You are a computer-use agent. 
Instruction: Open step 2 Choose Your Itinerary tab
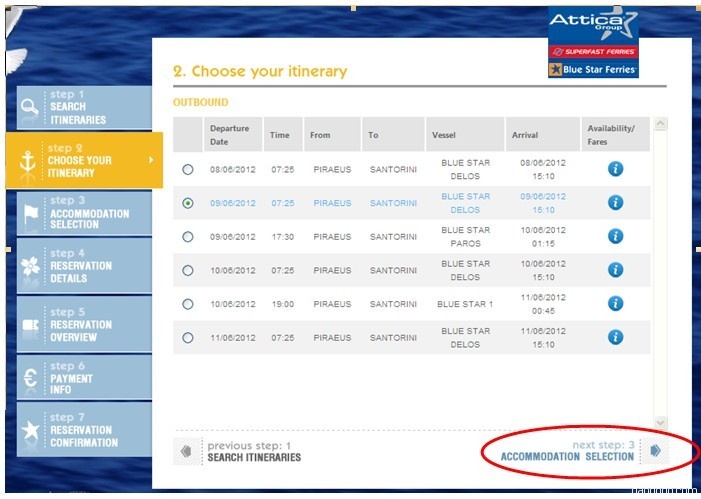84,160
